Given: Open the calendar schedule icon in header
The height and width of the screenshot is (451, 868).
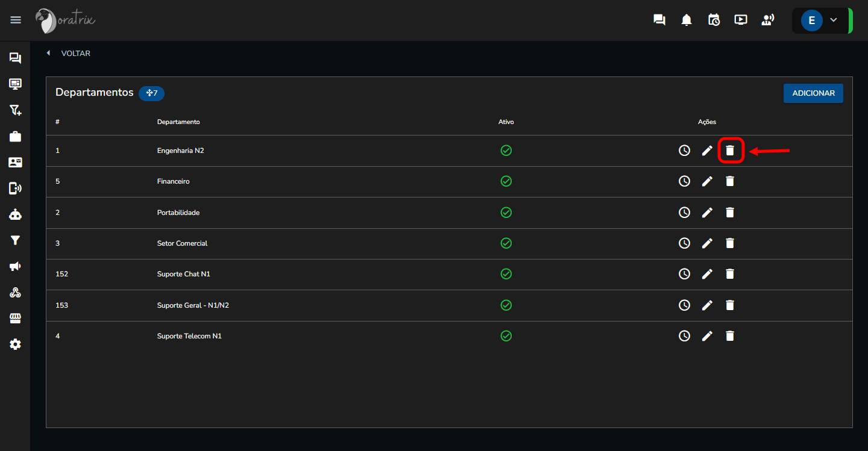Looking at the screenshot, I should [x=714, y=20].
